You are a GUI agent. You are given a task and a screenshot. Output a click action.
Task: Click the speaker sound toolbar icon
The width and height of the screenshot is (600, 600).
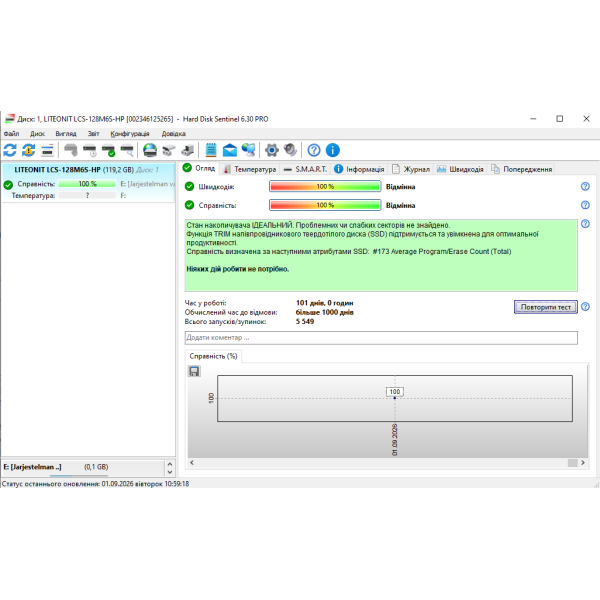tap(290, 150)
